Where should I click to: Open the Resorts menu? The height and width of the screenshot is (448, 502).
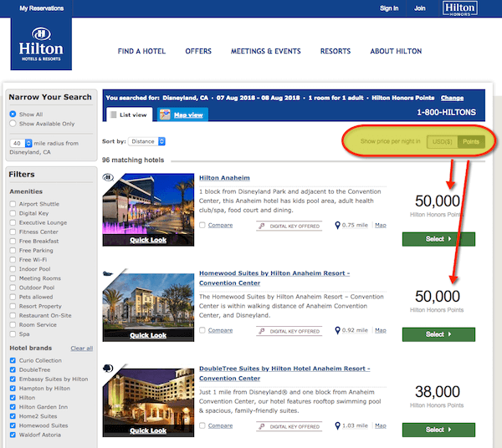tap(336, 51)
